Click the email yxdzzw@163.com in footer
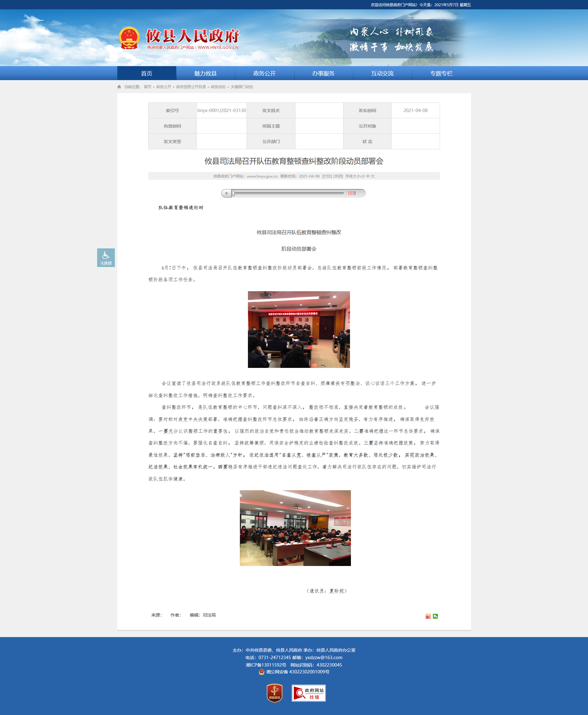The width and height of the screenshot is (588, 715). (x=323, y=657)
